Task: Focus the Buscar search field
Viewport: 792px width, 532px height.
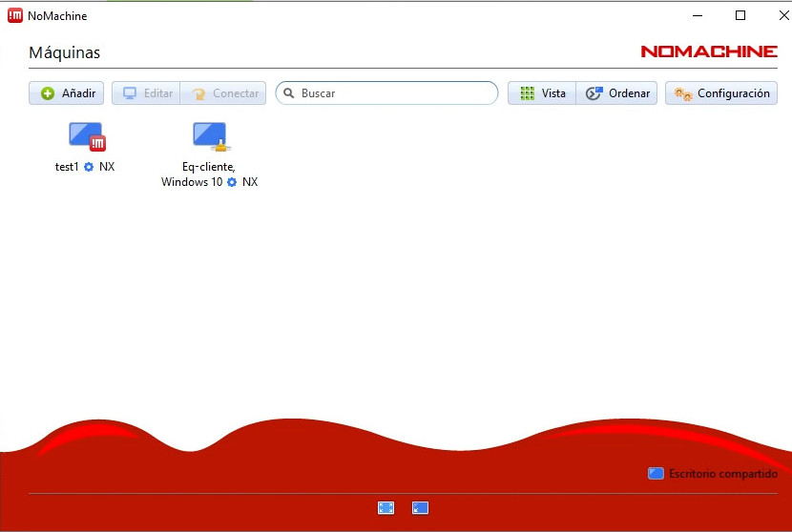Action: 391,93
